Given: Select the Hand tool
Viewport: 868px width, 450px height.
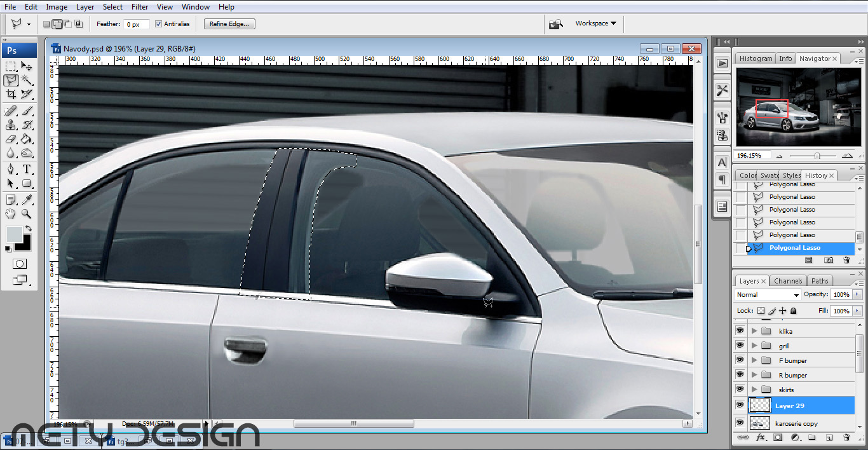Looking at the screenshot, I should click(11, 214).
